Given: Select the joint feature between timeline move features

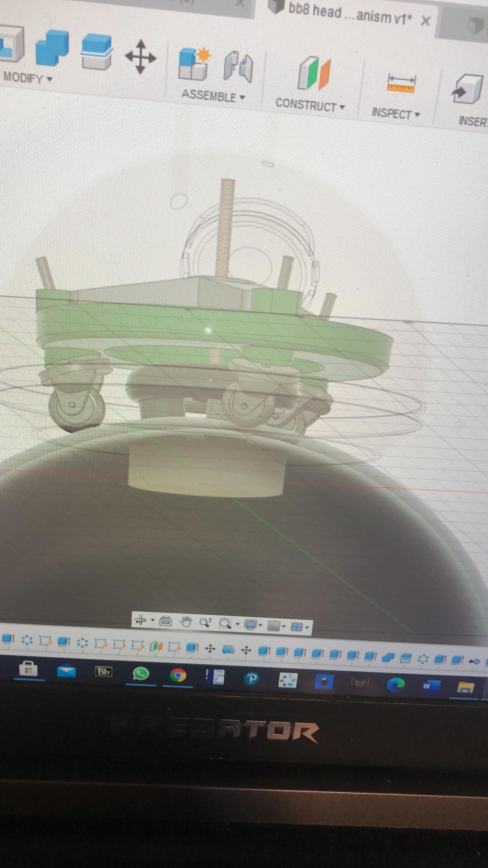Looking at the screenshot, I should click(228, 649).
